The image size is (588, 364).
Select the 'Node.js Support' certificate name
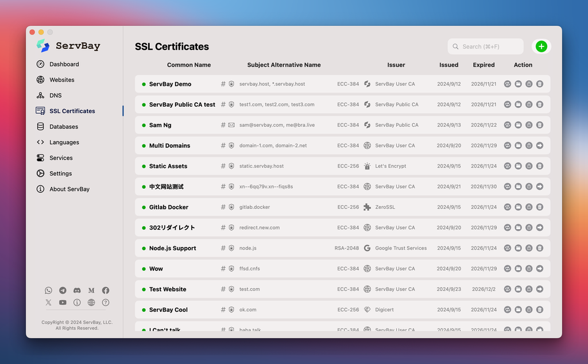pos(172,248)
